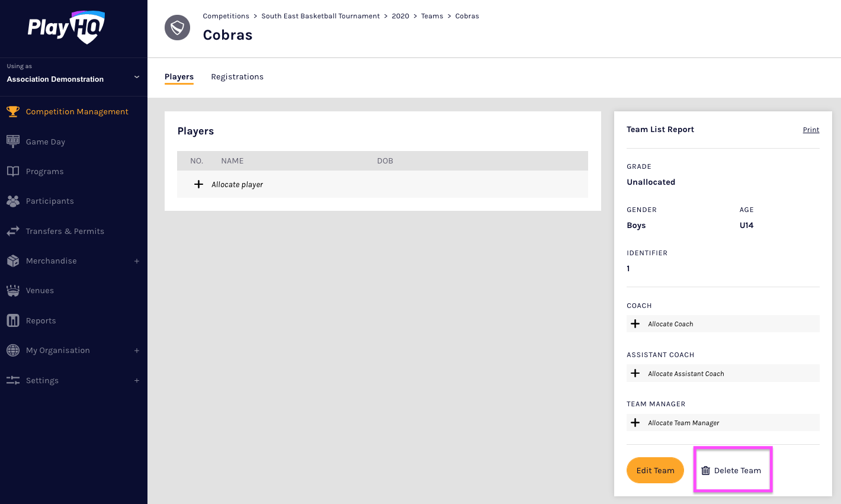Expand the Settings submenu plus
This screenshot has height=504, width=841.
pyautogui.click(x=137, y=381)
